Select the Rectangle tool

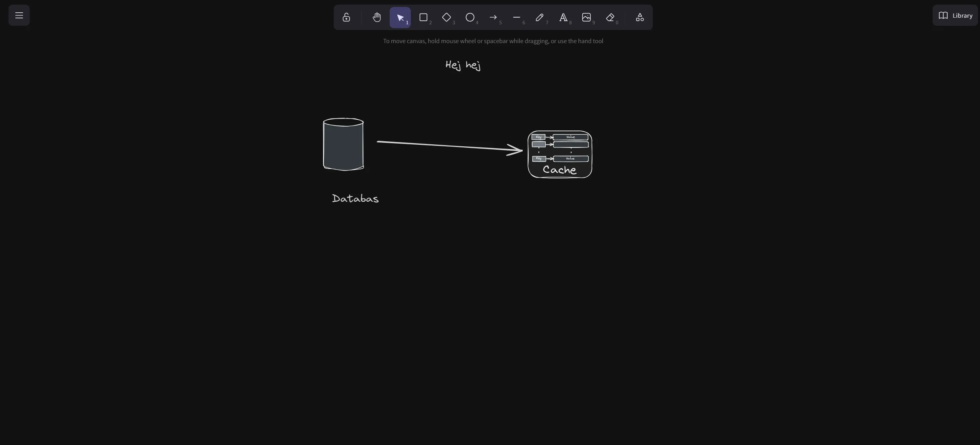[x=424, y=17]
